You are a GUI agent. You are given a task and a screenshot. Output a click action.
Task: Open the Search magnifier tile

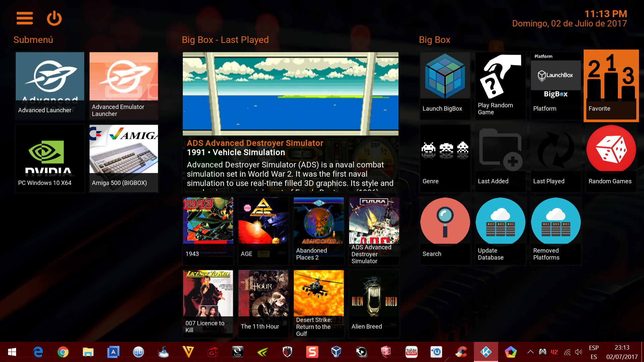(x=445, y=231)
